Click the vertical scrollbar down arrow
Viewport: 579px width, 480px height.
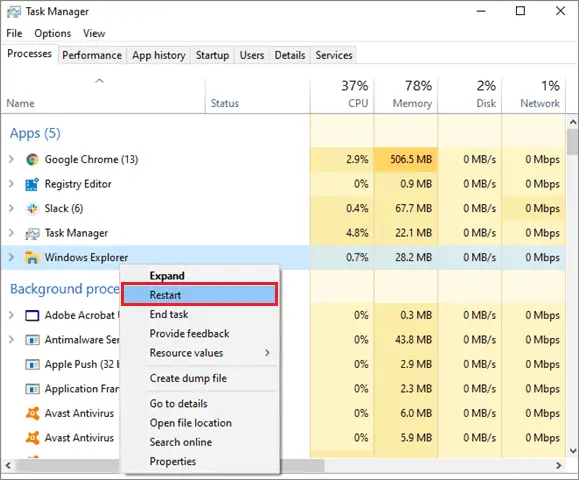pos(573,451)
